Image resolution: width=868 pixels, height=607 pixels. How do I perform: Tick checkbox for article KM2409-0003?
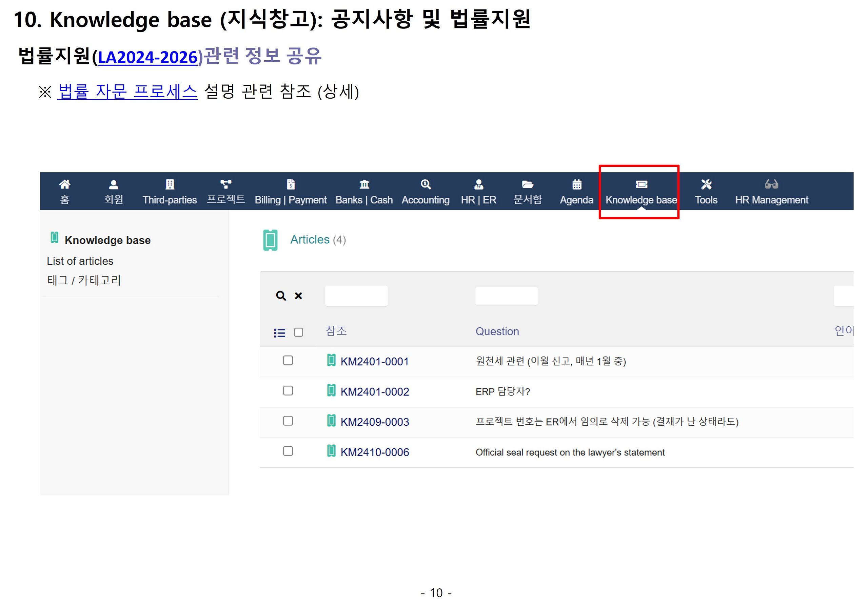288,421
